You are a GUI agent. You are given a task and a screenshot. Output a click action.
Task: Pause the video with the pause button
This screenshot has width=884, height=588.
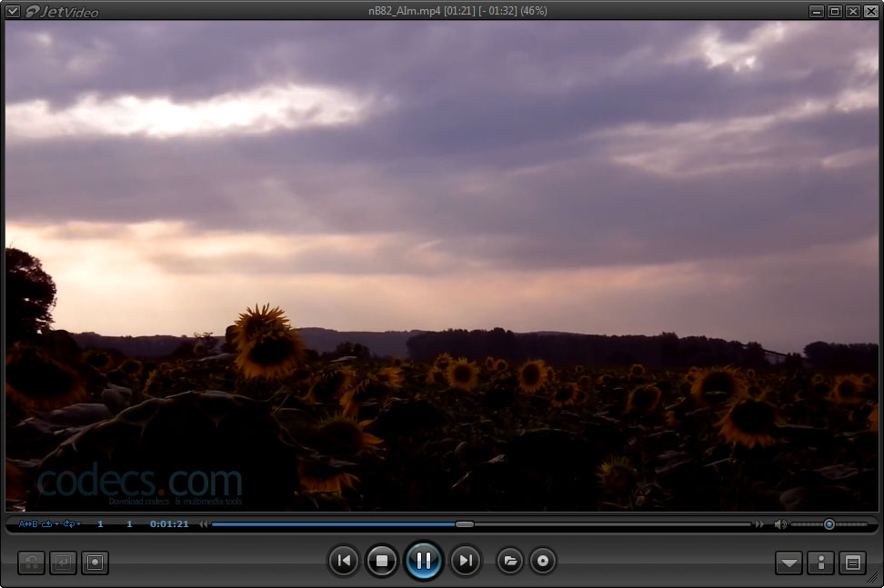(x=424, y=561)
